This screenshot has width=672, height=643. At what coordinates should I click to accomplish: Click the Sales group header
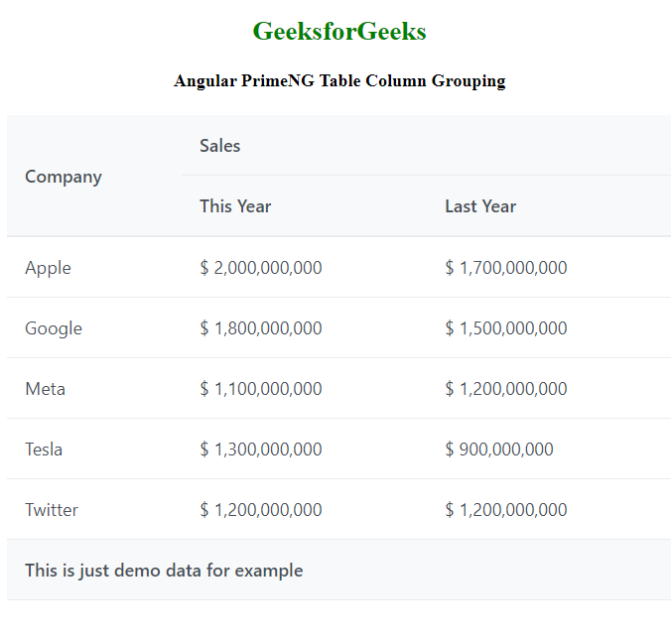[220, 146]
